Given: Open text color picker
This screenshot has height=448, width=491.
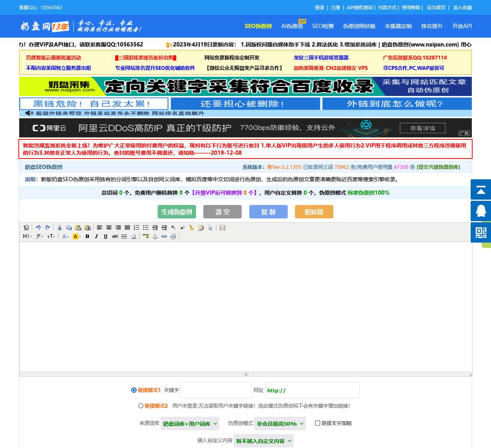Looking at the screenshot, I should [66, 236].
